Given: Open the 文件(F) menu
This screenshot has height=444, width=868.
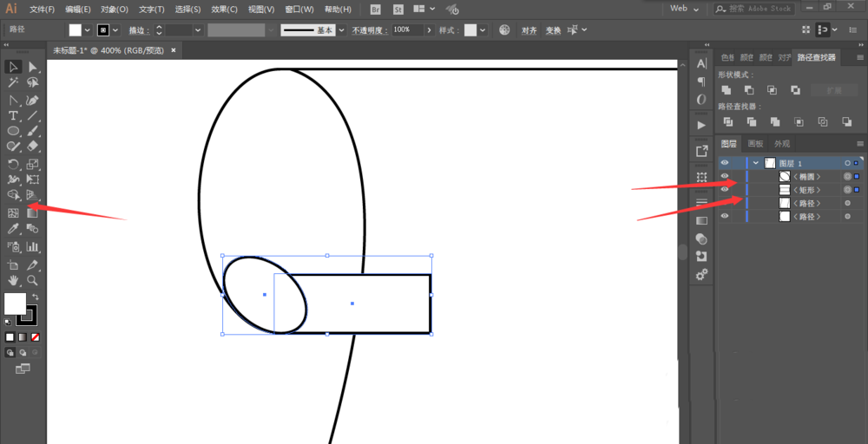Looking at the screenshot, I should [42, 10].
